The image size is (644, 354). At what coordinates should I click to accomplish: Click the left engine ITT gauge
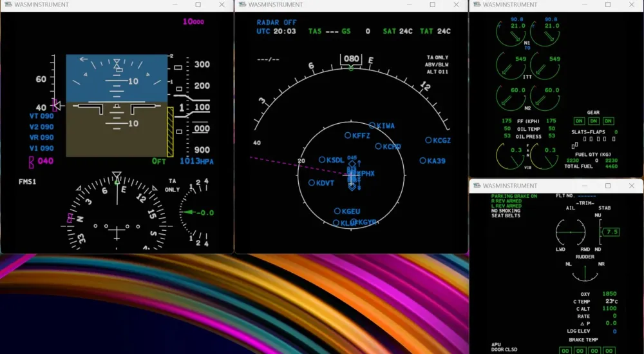click(x=511, y=65)
